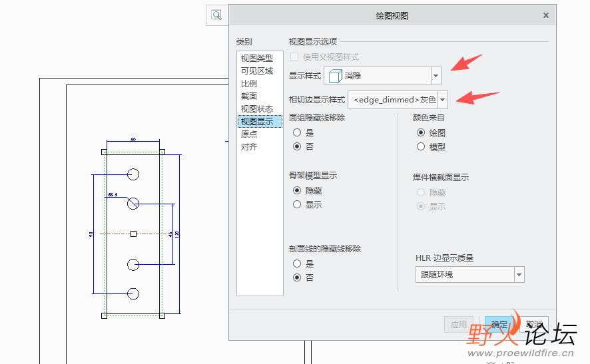Close the 绘图视图 dialog
The image size is (590, 364).
coord(545,15)
